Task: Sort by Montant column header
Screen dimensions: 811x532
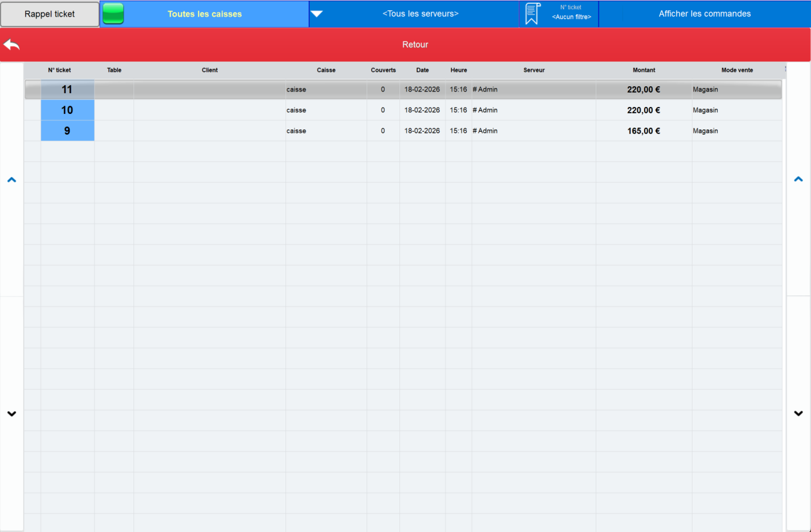Action: (643, 70)
